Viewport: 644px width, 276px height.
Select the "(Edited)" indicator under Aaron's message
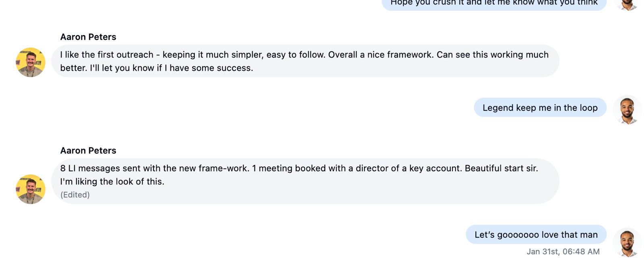click(75, 195)
